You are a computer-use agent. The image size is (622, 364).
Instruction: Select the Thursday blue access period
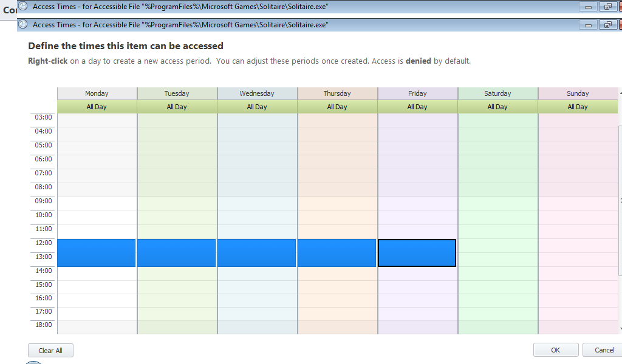(337, 253)
